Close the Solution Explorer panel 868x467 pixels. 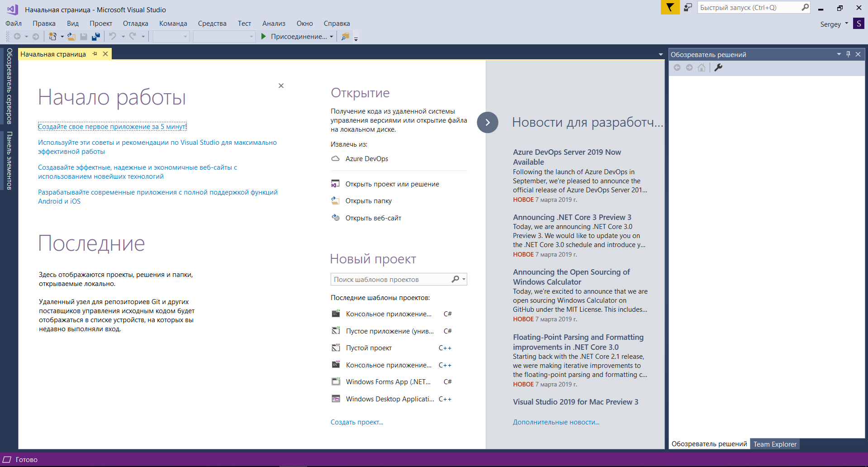pyautogui.click(x=858, y=54)
